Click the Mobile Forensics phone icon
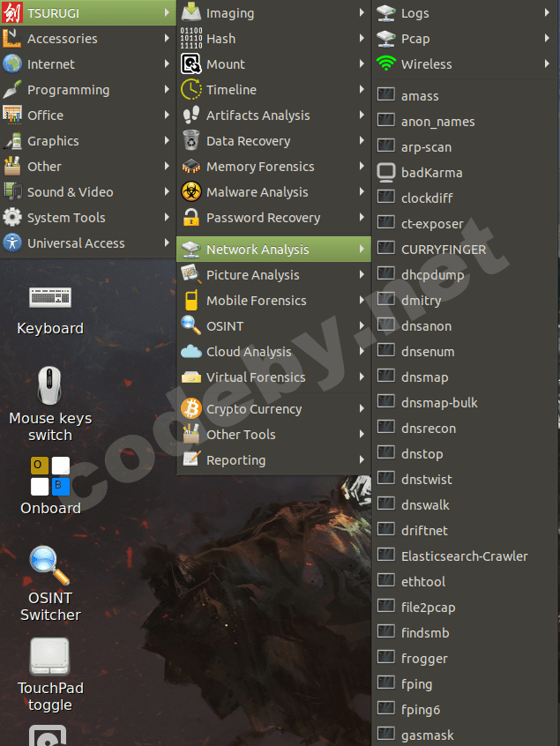 pos(191,300)
